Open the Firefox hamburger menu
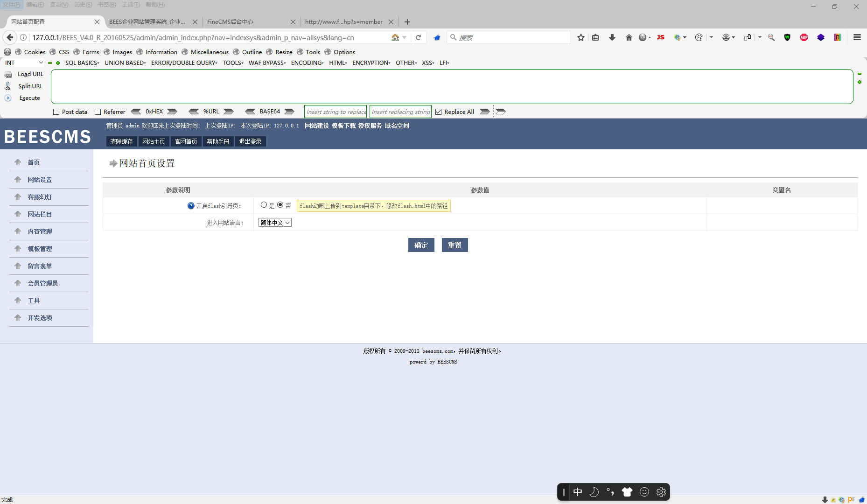 [857, 37]
